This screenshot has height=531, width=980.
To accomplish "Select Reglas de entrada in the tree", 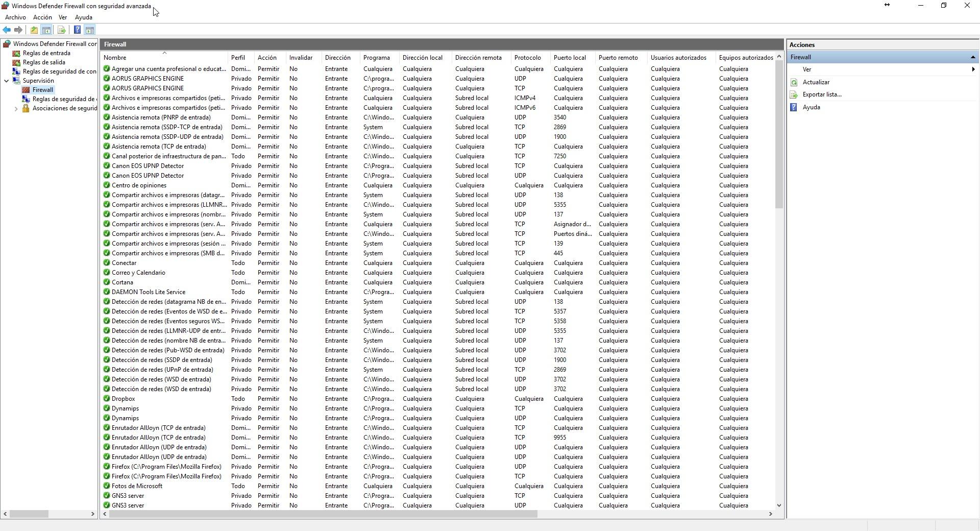I will tap(46, 53).
